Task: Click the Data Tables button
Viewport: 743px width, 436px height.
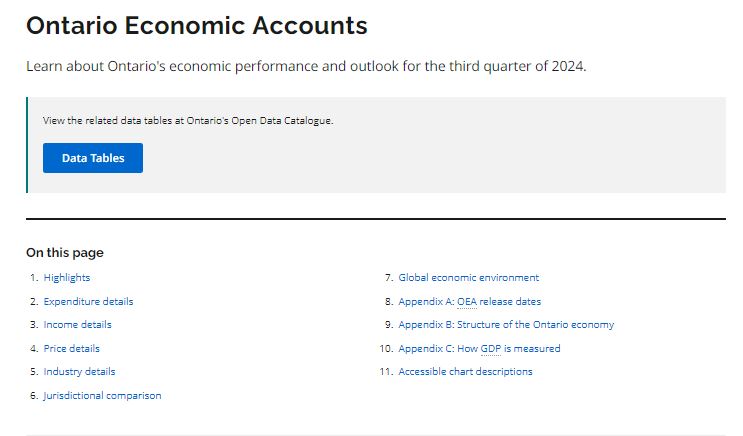Action: tap(93, 158)
